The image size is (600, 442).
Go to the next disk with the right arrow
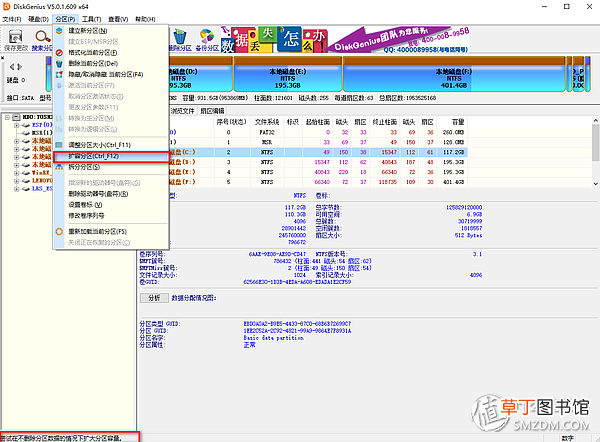click(x=20, y=67)
